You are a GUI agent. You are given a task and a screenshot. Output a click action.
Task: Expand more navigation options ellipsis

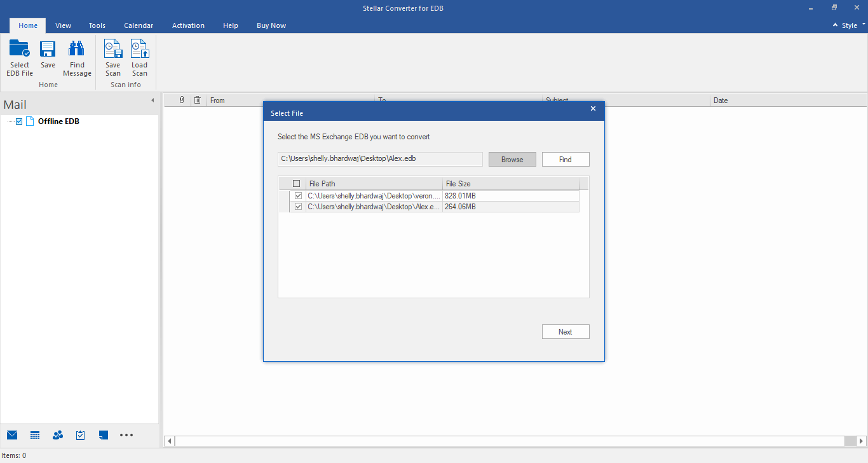click(x=126, y=435)
